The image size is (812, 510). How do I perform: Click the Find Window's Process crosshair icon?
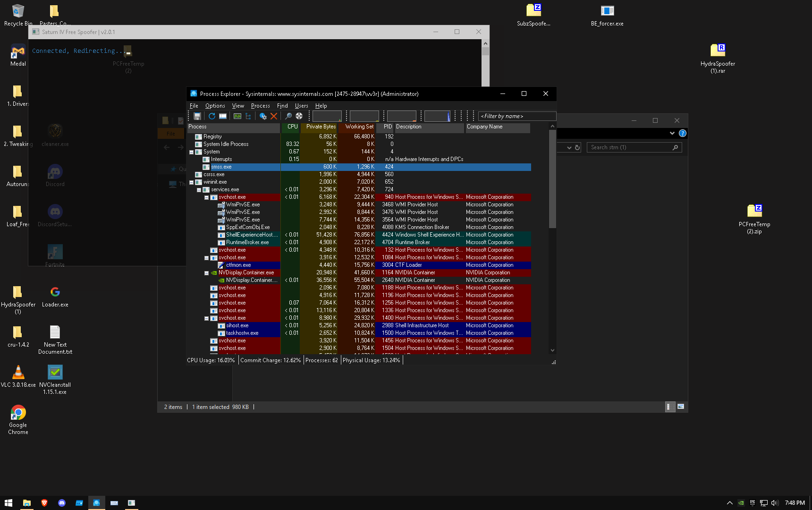tap(299, 116)
